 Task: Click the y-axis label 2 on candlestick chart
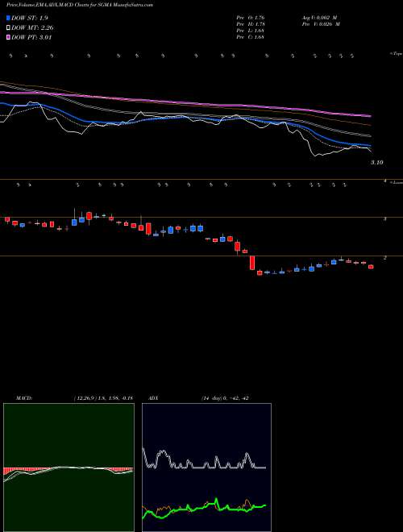(x=384, y=258)
